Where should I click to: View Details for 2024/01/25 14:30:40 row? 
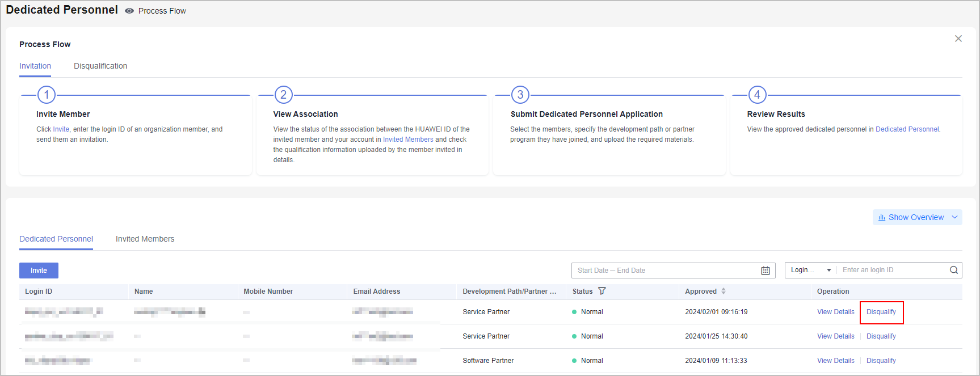(836, 336)
